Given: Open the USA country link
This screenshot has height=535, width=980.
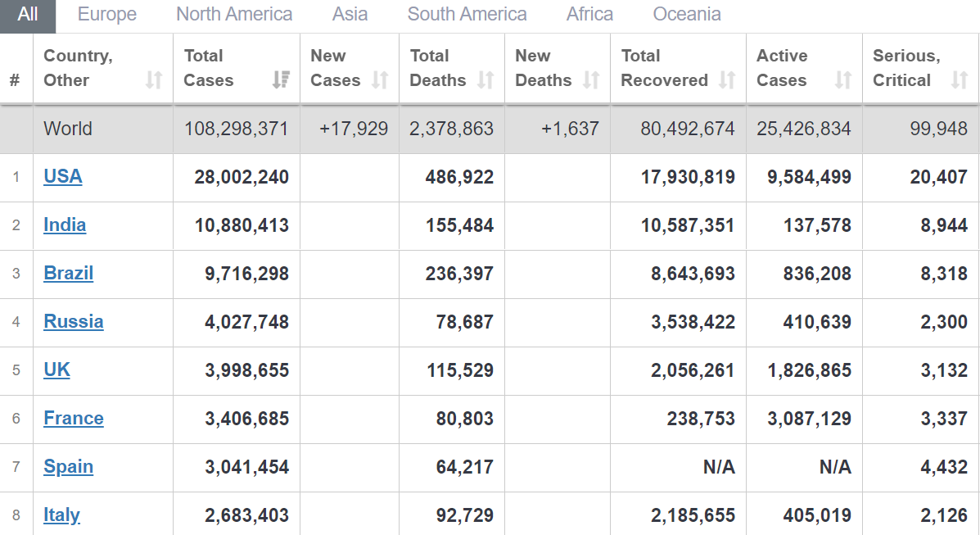Looking at the screenshot, I should 63,176.
